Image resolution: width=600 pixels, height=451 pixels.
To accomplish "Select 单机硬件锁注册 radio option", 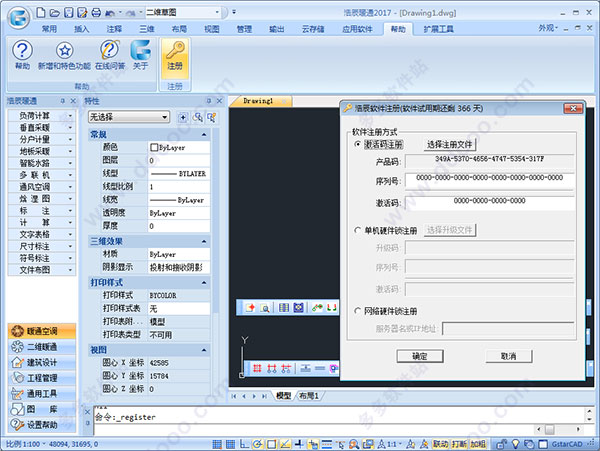I will coord(358,230).
